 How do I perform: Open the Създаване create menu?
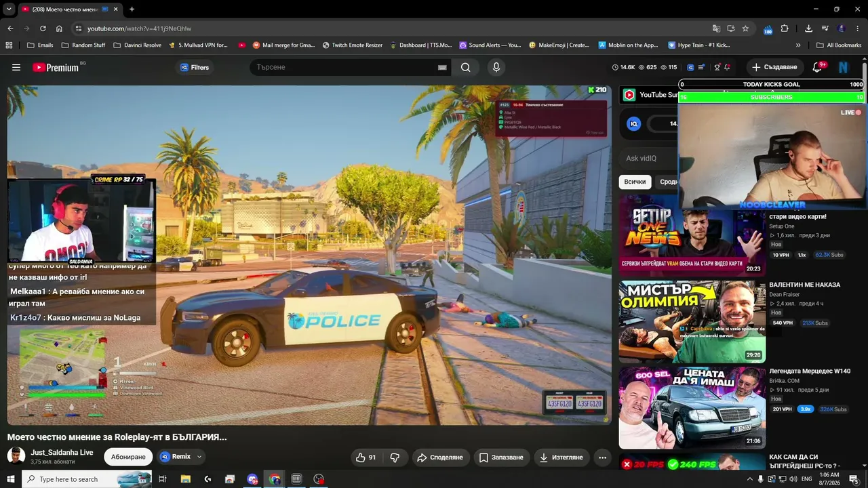click(x=774, y=67)
